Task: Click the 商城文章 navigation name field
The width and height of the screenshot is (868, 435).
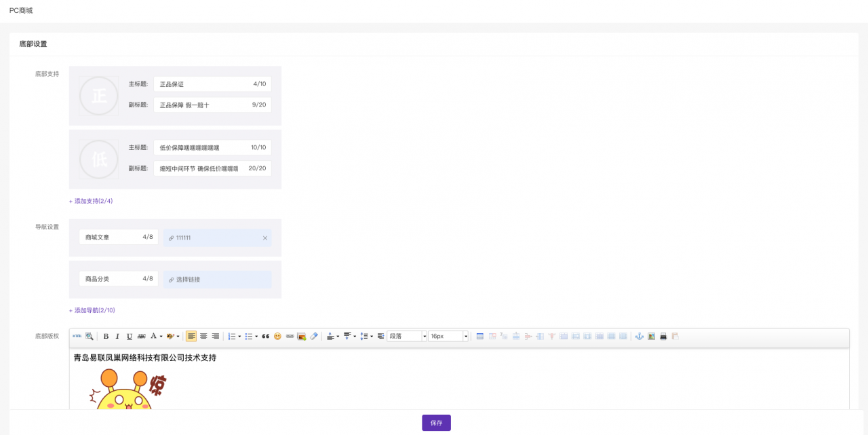Action: (x=119, y=238)
